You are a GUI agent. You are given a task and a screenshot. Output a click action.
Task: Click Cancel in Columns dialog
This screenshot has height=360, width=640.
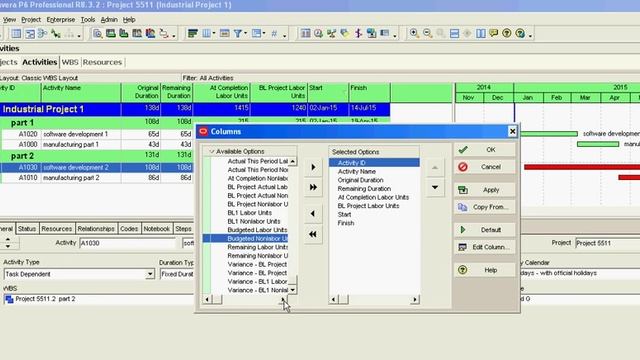(x=484, y=167)
